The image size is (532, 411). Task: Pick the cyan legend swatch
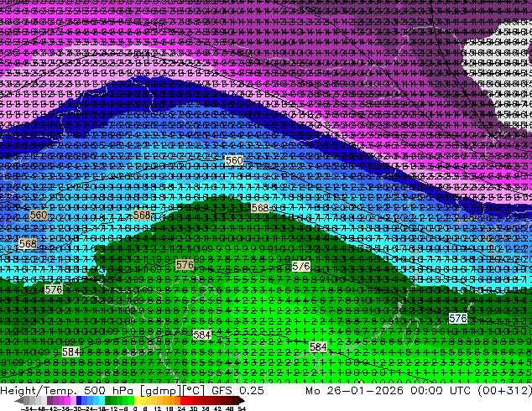point(102,400)
